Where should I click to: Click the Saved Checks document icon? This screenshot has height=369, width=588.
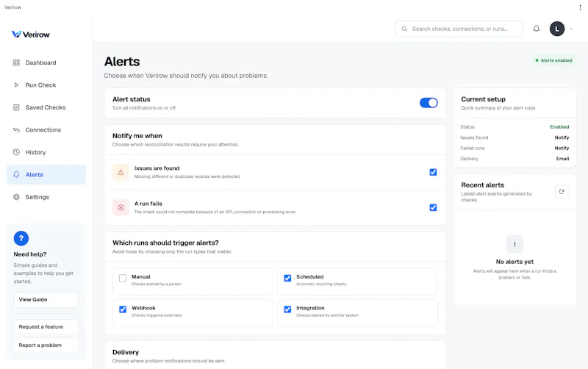(x=16, y=107)
